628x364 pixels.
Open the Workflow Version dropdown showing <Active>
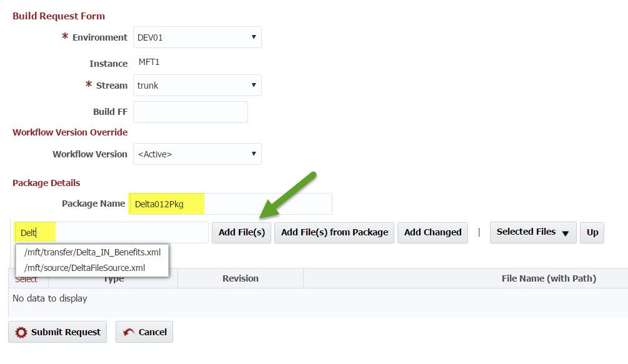point(197,154)
